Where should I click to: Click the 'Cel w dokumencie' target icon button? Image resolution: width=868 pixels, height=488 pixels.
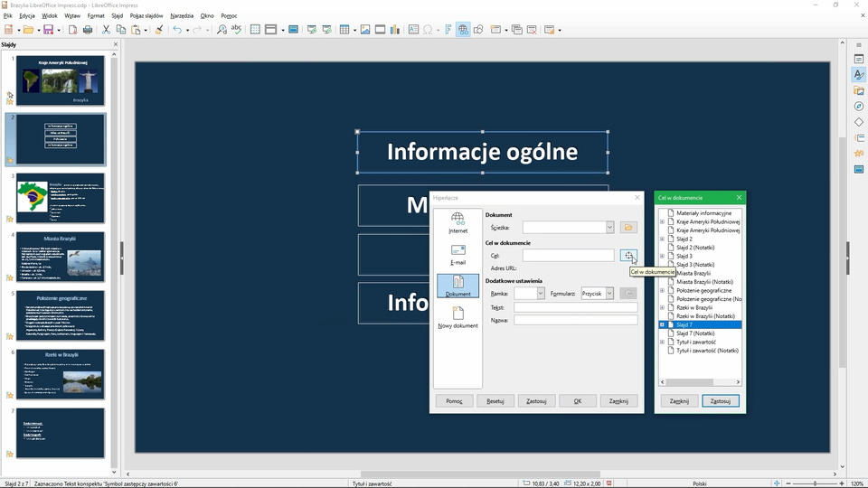pos(628,256)
